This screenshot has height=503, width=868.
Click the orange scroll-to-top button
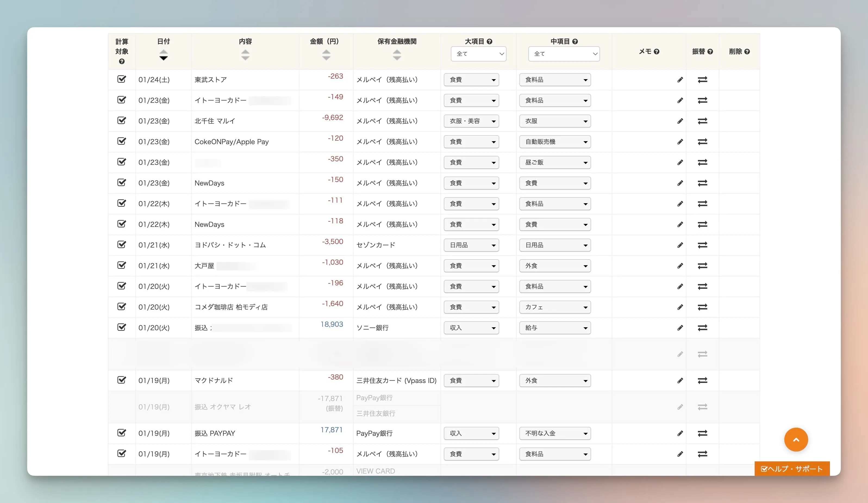[x=796, y=440]
